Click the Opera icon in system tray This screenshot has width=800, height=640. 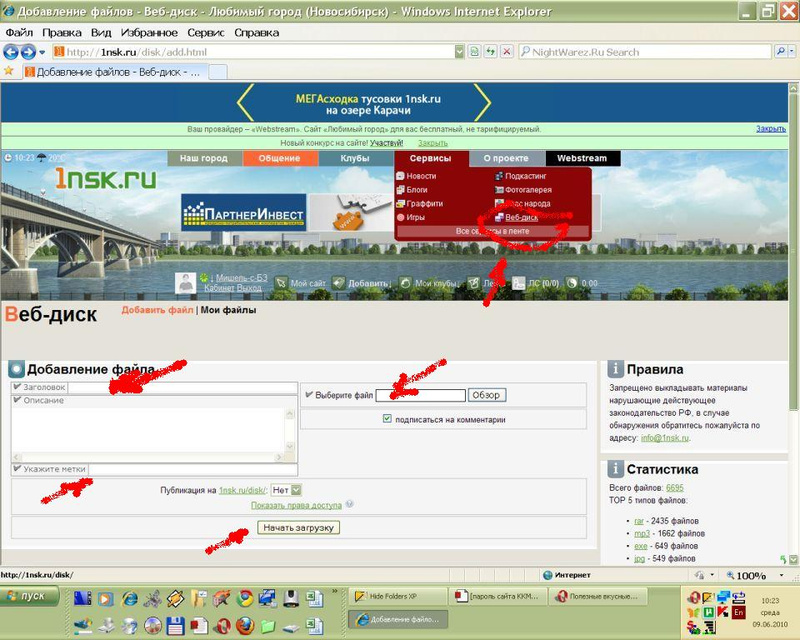693,597
